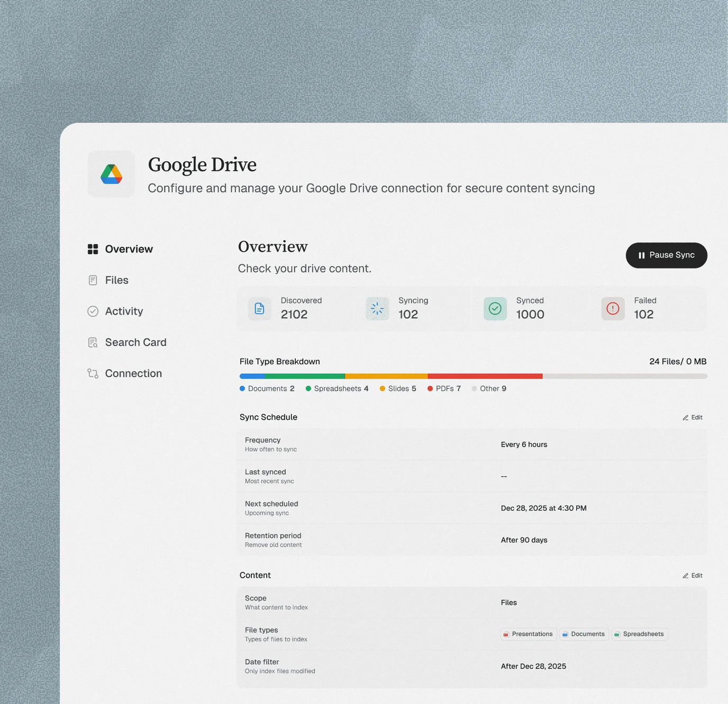Click the Scope value 'Files'

(509, 603)
